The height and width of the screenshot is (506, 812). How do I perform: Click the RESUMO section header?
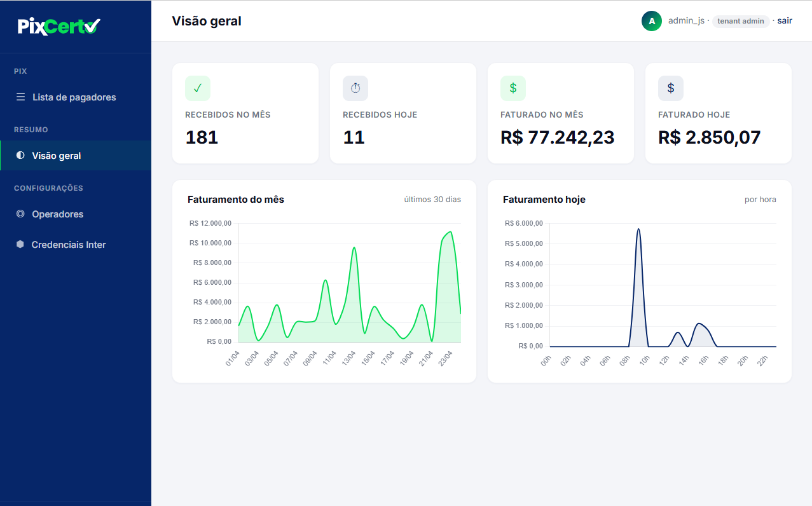pos(31,130)
